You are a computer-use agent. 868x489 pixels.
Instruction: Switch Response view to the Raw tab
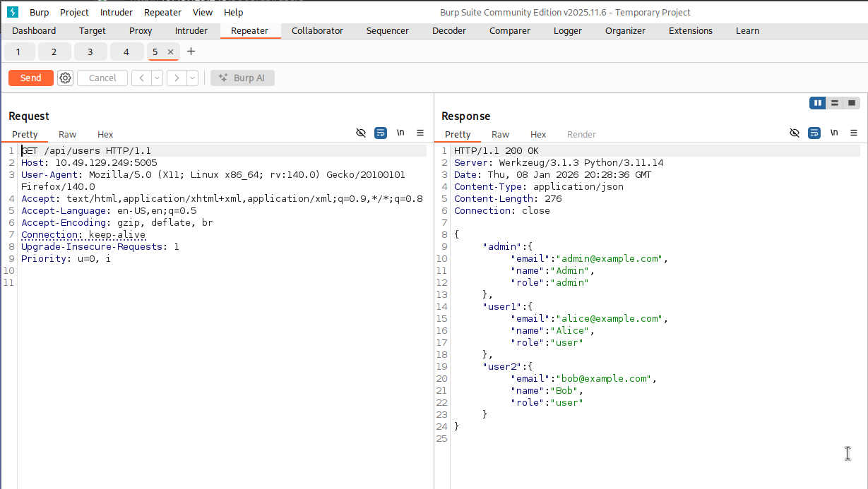click(x=500, y=135)
